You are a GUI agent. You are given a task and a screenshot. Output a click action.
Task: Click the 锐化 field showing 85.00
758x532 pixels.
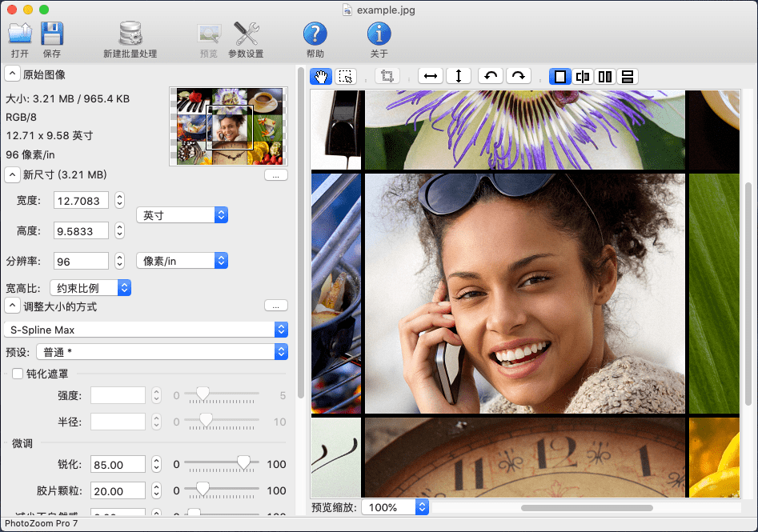click(118, 464)
